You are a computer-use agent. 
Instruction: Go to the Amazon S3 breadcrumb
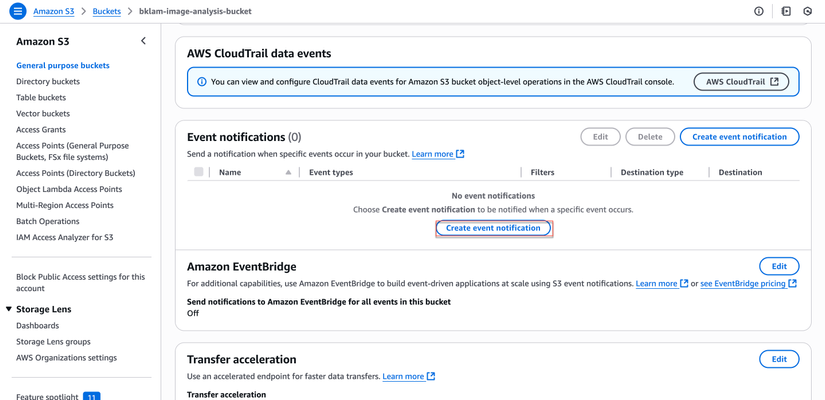click(53, 11)
